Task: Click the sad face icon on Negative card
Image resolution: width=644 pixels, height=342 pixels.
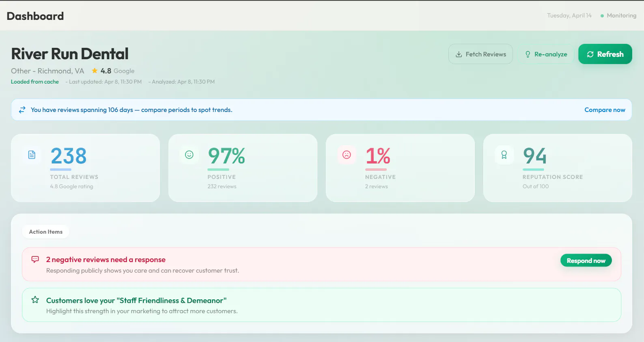Action: (347, 155)
